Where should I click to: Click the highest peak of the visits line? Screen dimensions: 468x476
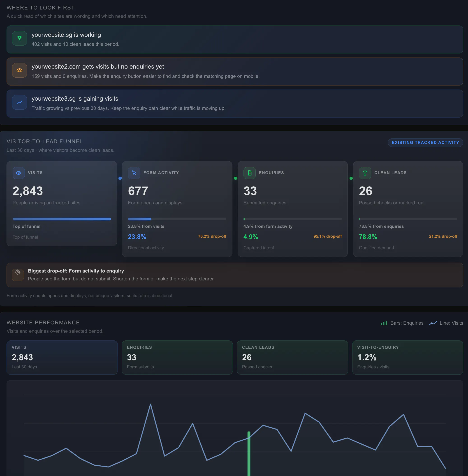point(151,404)
